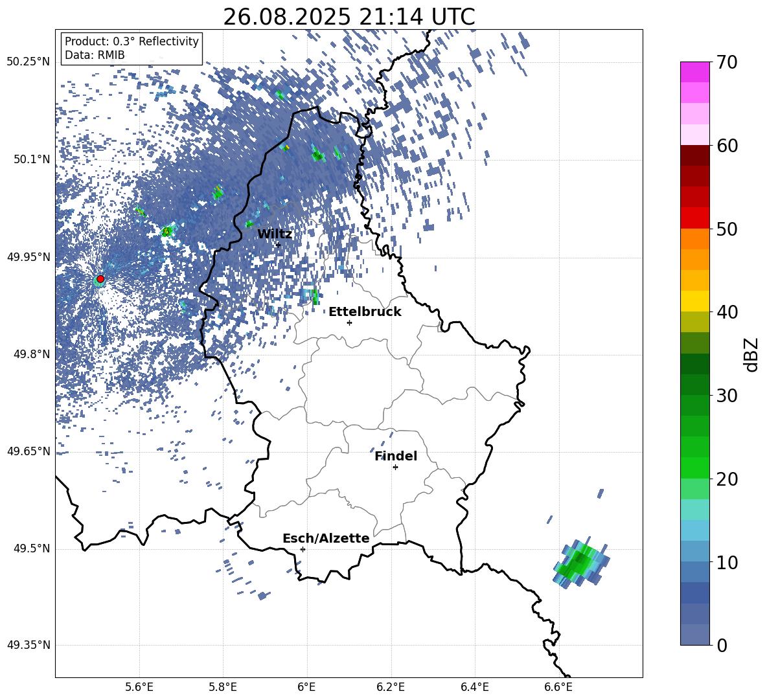The image size is (767, 700).
Task: Click the 5.6°E longitude label
Action: click(139, 687)
